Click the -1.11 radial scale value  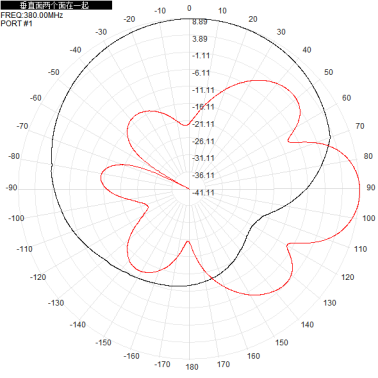[201, 56]
